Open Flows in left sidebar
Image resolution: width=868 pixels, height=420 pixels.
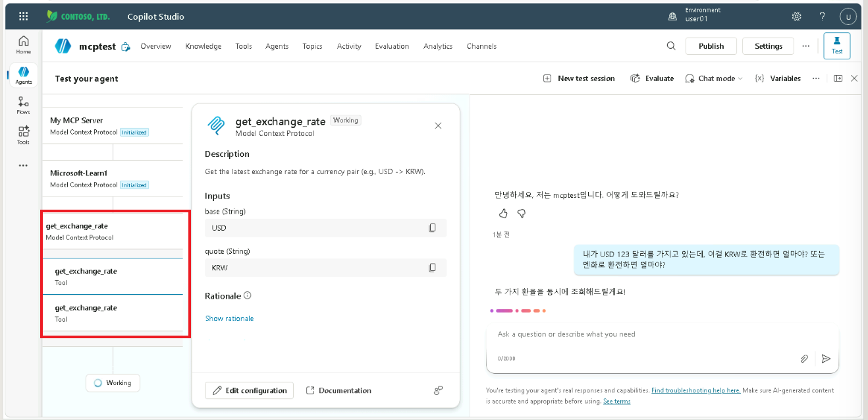click(x=24, y=105)
